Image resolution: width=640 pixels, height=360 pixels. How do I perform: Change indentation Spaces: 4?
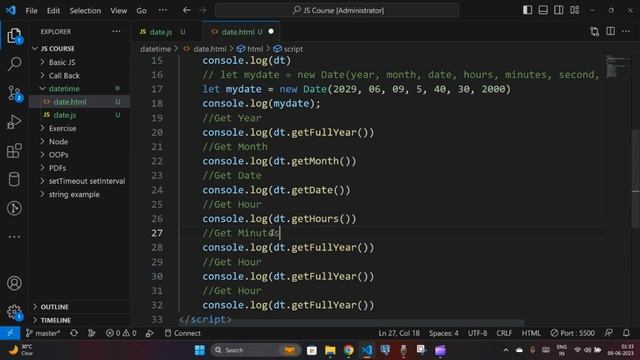(x=443, y=333)
